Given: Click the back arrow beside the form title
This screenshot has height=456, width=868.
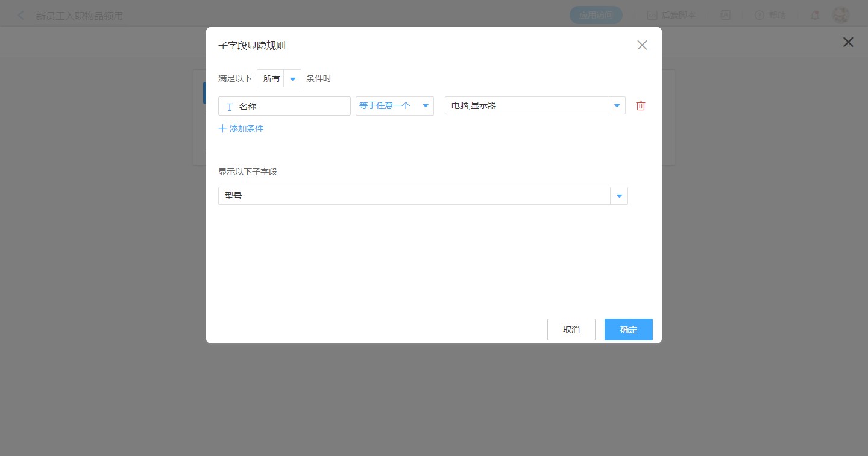Looking at the screenshot, I should (x=21, y=16).
